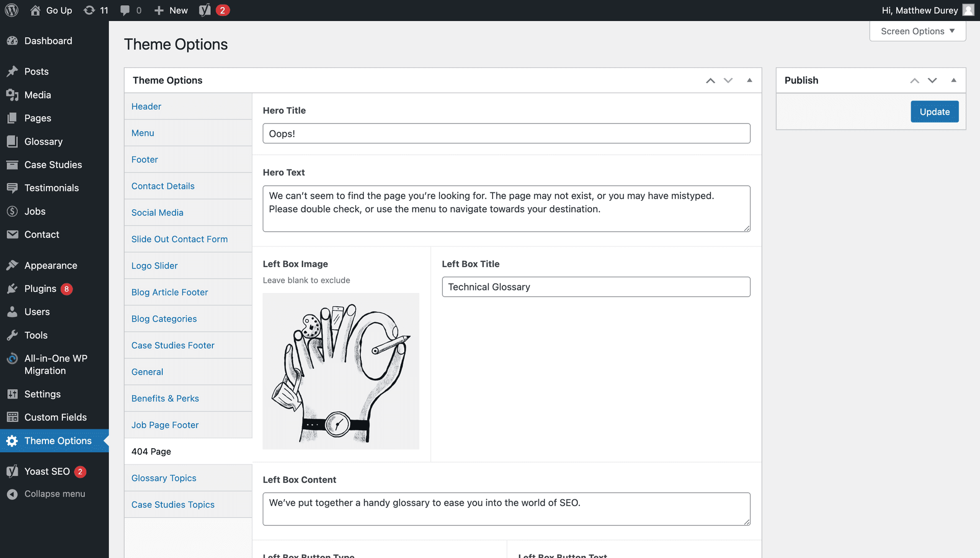Open the Blog Article Footer tab
Screen dimensions: 980x558
point(188,292)
